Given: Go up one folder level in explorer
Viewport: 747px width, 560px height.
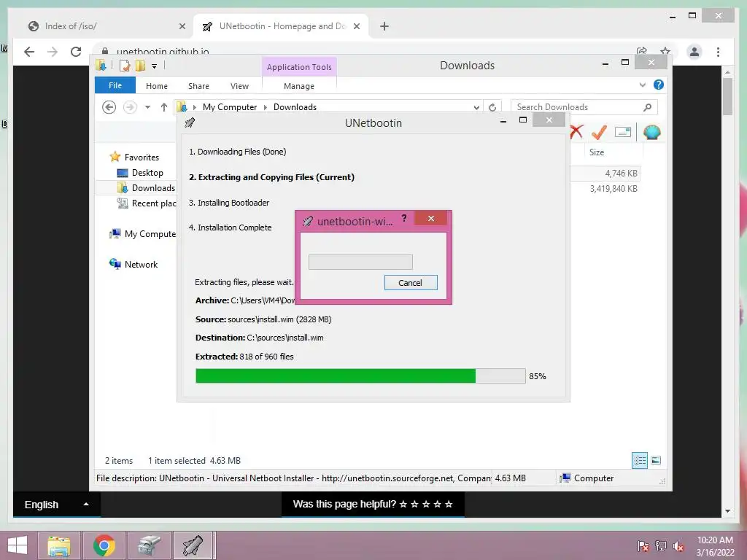Looking at the screenshot, I should [x=164, y=107].
